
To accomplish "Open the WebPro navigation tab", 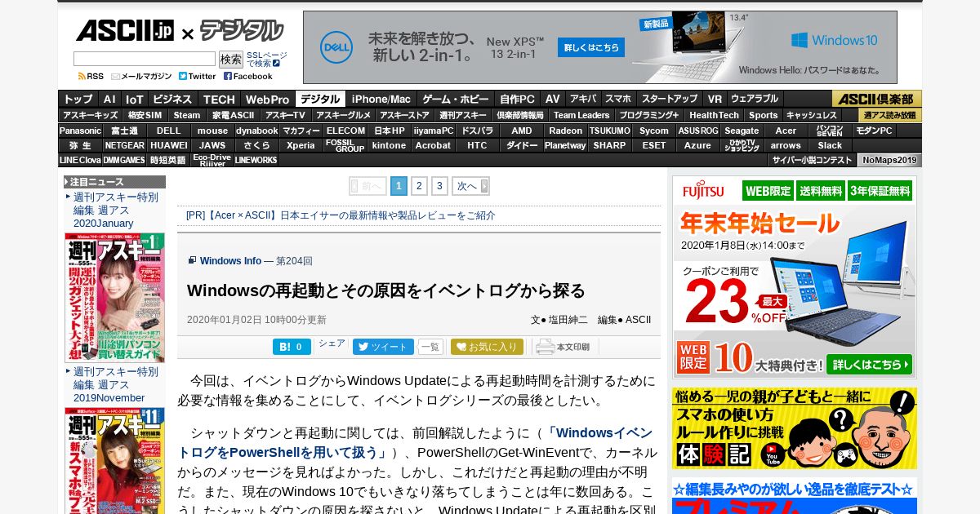I will (267, 99).
